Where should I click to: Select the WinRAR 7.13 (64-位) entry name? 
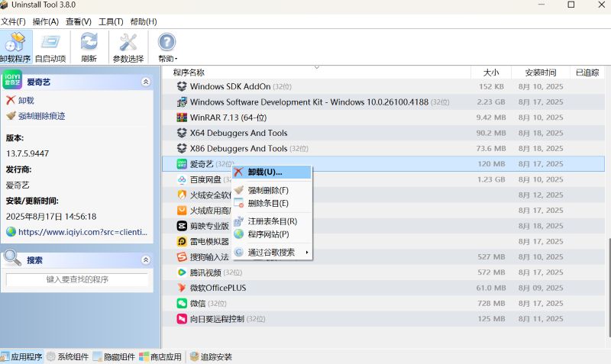(x=228, y=118)
